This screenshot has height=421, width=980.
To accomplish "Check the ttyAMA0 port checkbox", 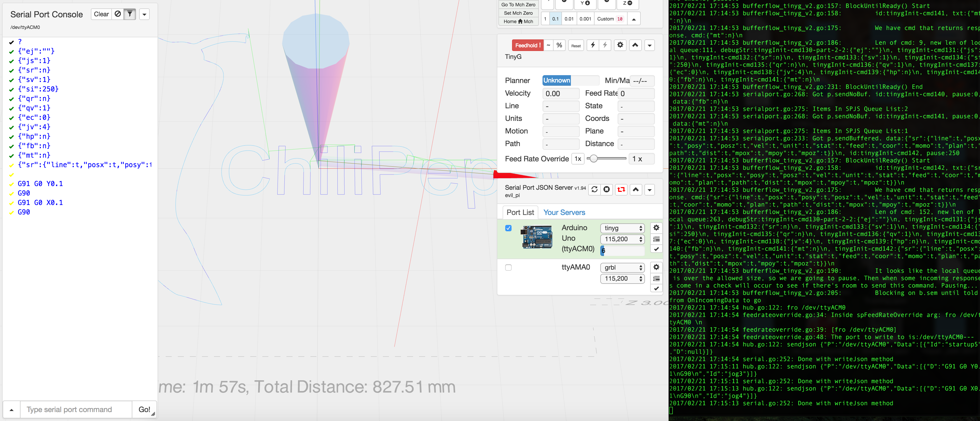I will point(508,268).
